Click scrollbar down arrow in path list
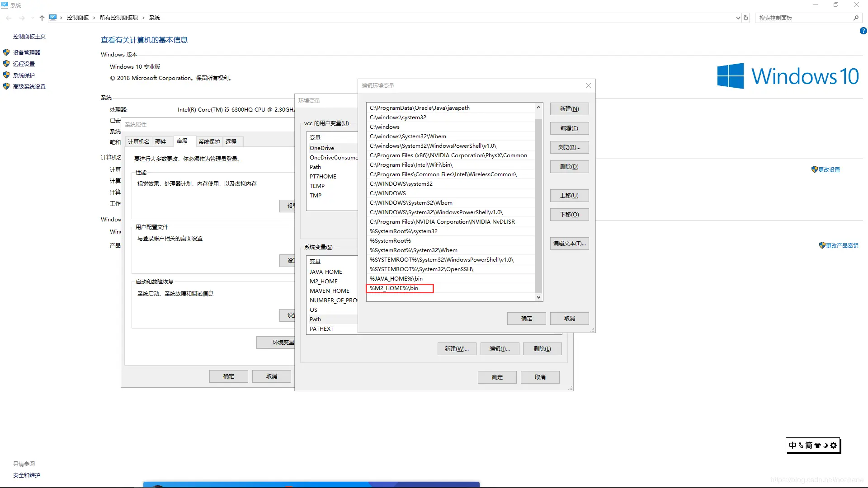This screenshot has height=488, width=868. [538, 297]
